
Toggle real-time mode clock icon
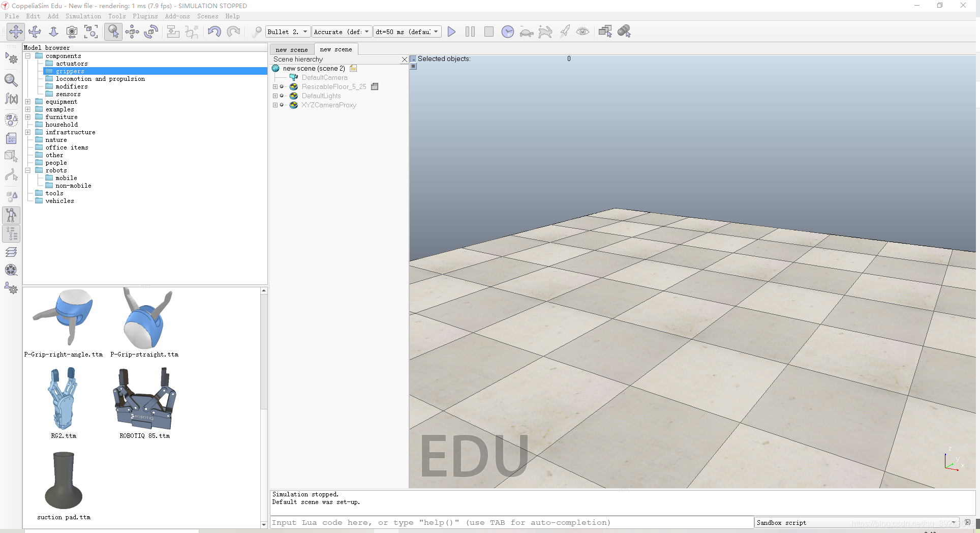pyautogui.click(x=508, y=32)
